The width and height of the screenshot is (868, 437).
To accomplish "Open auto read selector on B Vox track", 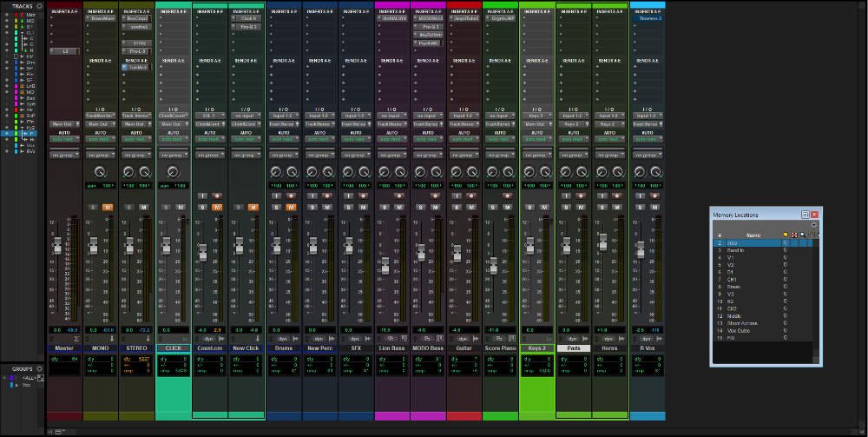I will 648,139.
